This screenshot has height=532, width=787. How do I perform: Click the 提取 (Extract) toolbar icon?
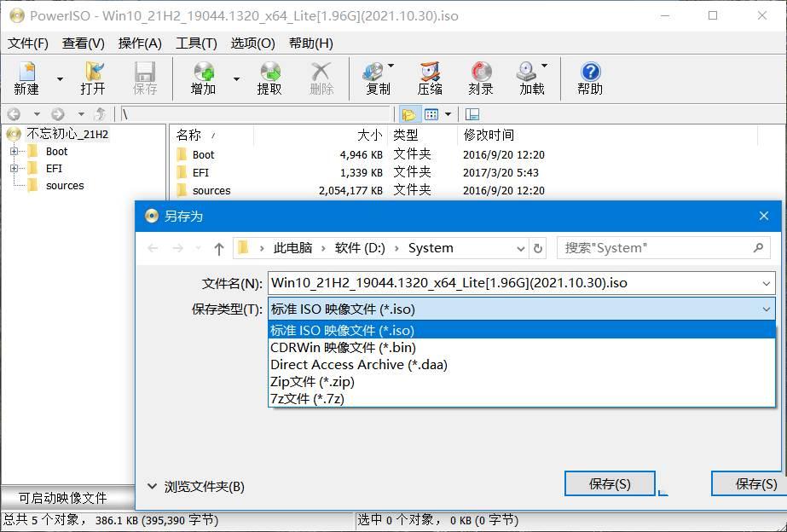coord(270,77)
